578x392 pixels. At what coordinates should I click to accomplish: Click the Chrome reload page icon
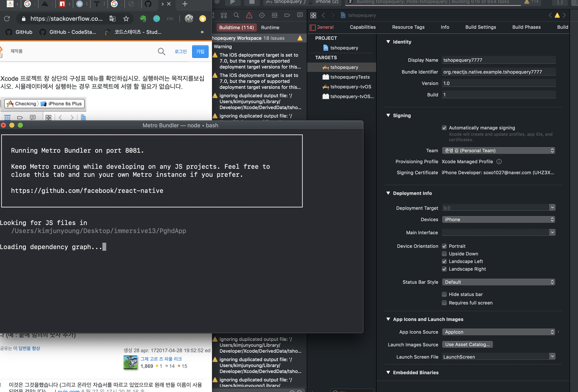point(7,19)
